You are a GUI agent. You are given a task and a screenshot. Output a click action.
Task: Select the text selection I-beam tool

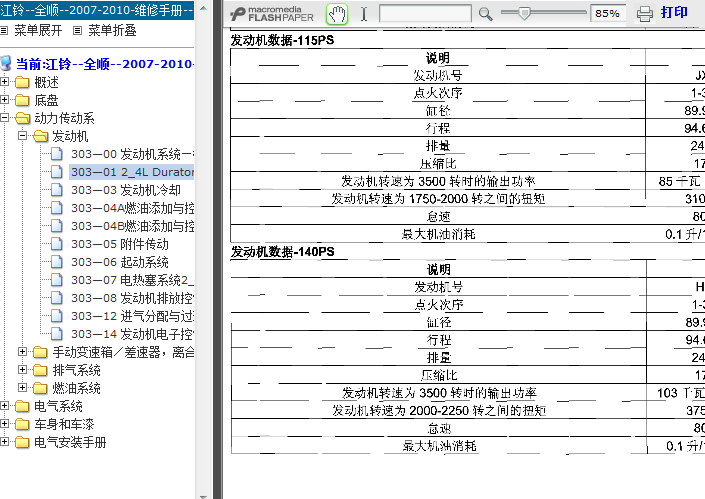coord(364,14)
